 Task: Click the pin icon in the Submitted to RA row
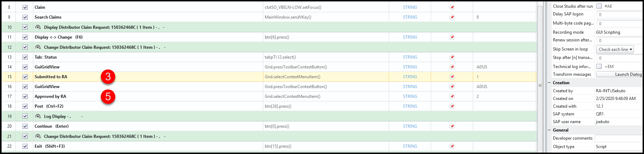[452, 77]
